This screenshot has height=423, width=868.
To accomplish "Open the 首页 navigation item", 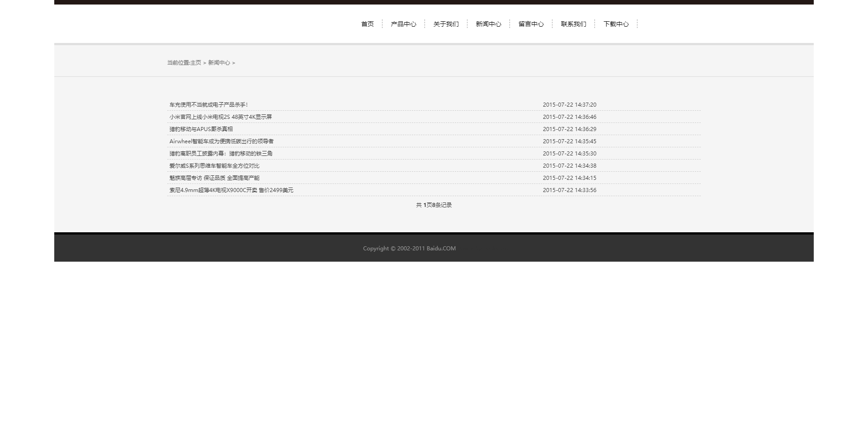I will click(x=368, y=24).
